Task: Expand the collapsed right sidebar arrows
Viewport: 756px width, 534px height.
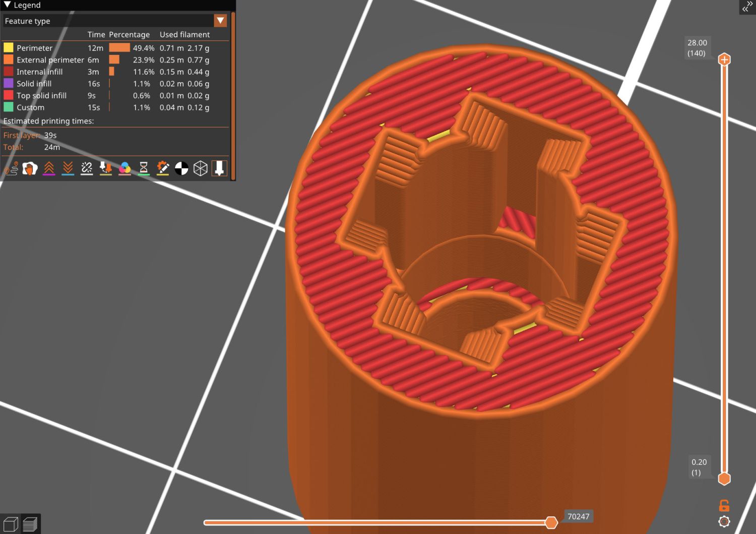Action: tap(746, 7)
